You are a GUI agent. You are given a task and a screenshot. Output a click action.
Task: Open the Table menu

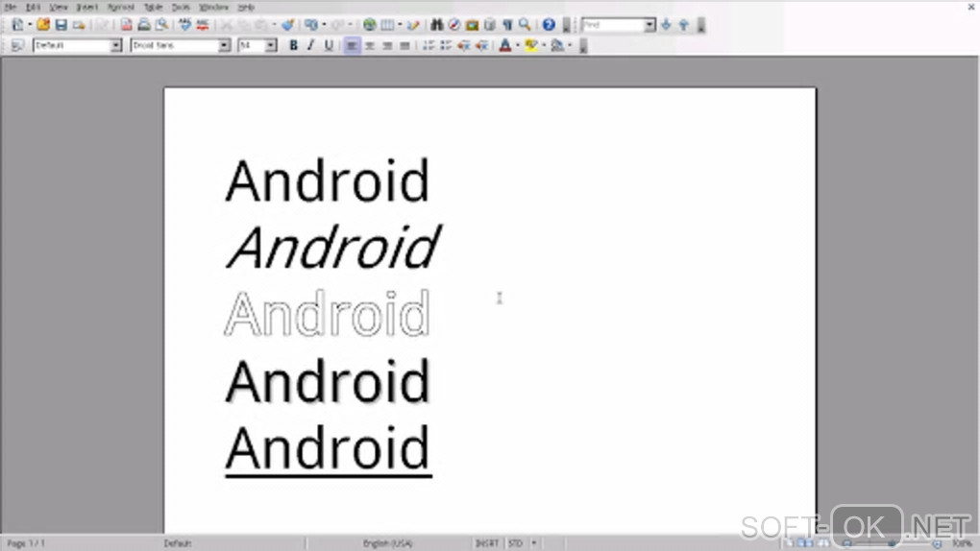(x=153, y=8)
